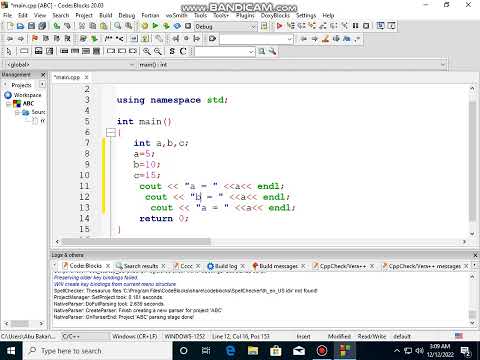This screenshot has width=480, height=360.
Task: Click the debugger Run to cursor icon
Action: coord(290,26)
